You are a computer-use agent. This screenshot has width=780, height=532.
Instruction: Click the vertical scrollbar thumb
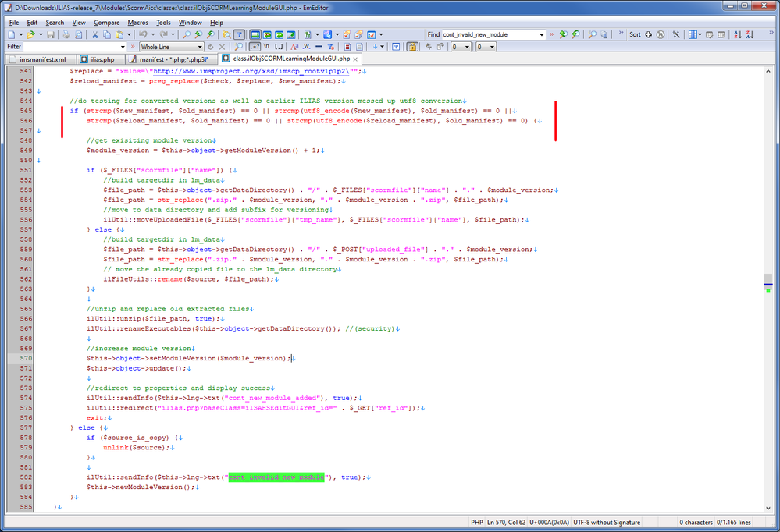[768, 281]
